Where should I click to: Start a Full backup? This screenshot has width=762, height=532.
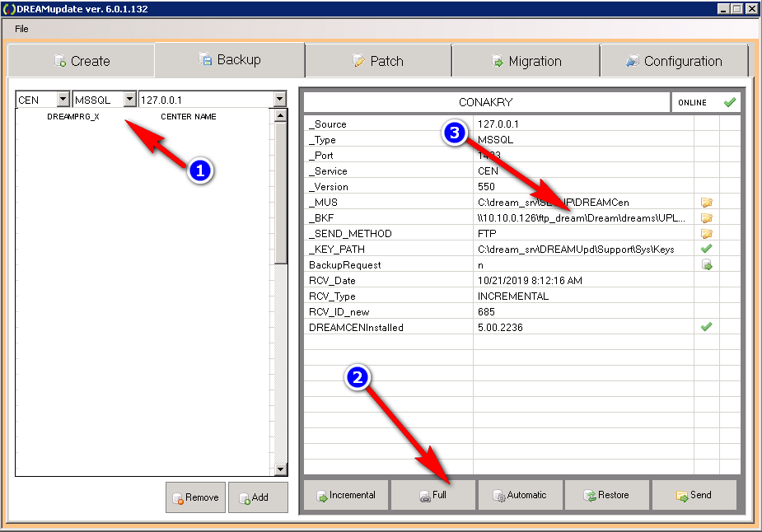click(x=433, y=495)
